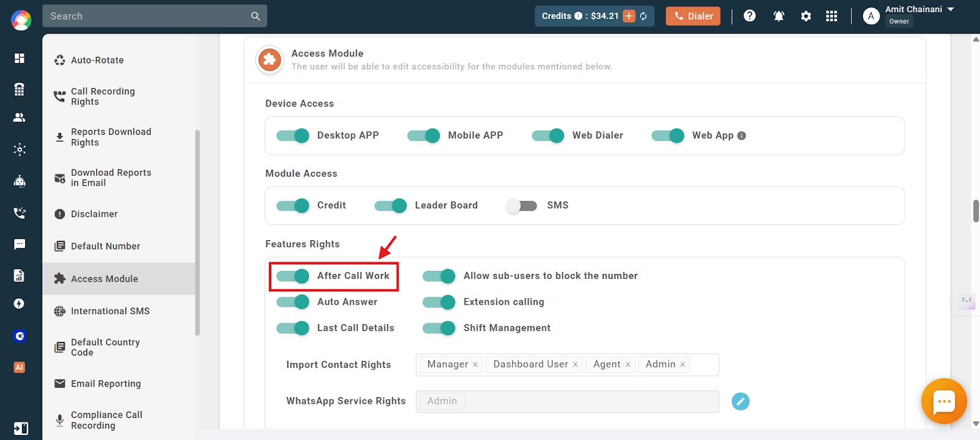Toggle Credit module access
Screen dimensions: 980x440
point(293,205)
